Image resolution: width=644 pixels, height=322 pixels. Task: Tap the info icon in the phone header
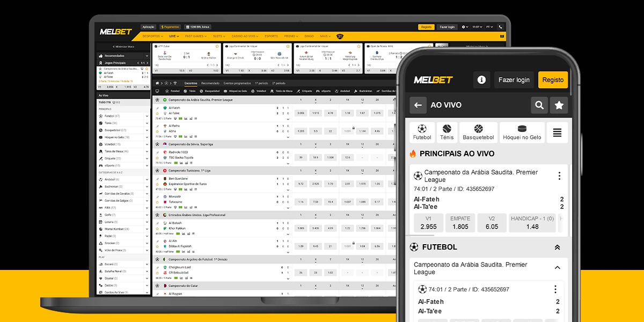[x=481, y=80]
